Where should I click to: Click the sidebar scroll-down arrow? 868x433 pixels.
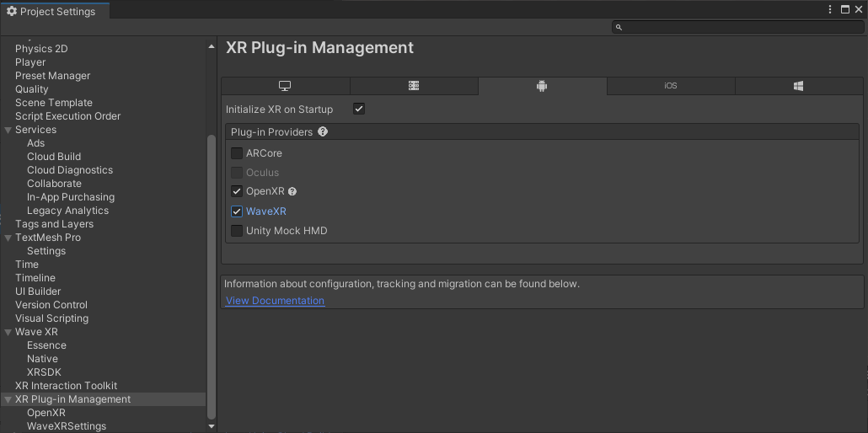click(x=212, y=426)
